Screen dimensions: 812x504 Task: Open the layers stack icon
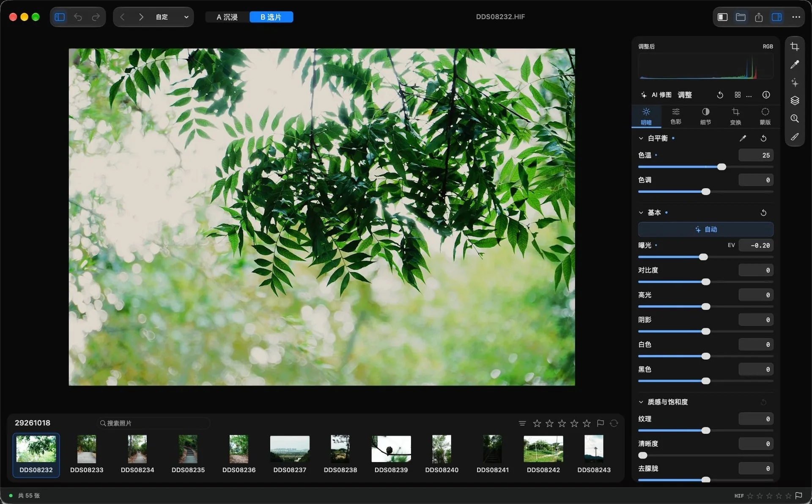(795, 100)
